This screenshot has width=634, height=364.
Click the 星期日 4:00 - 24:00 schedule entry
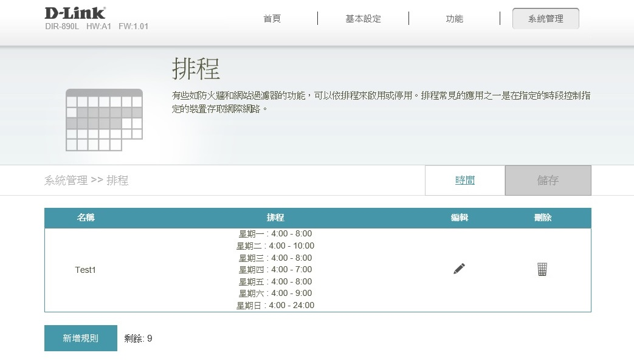(x=275, y=306)
